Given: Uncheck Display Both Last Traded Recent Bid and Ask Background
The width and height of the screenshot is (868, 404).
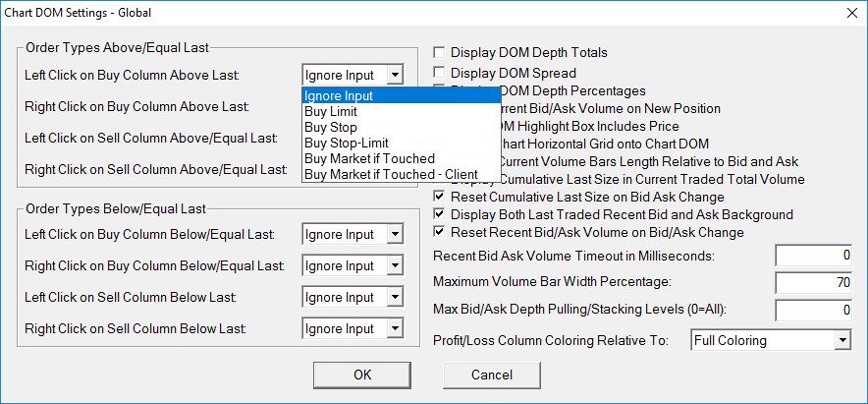Looking at the screenshot, I should (441, 214).
